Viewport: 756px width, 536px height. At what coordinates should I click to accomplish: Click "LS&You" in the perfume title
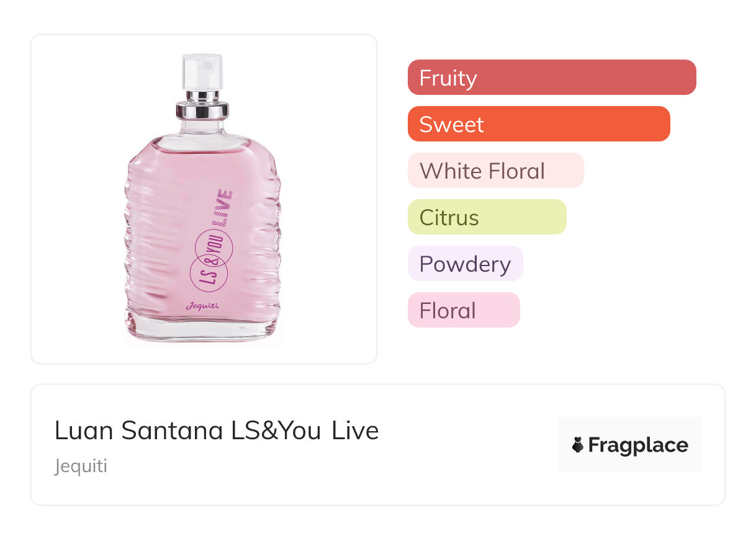[x=276, y=431]
